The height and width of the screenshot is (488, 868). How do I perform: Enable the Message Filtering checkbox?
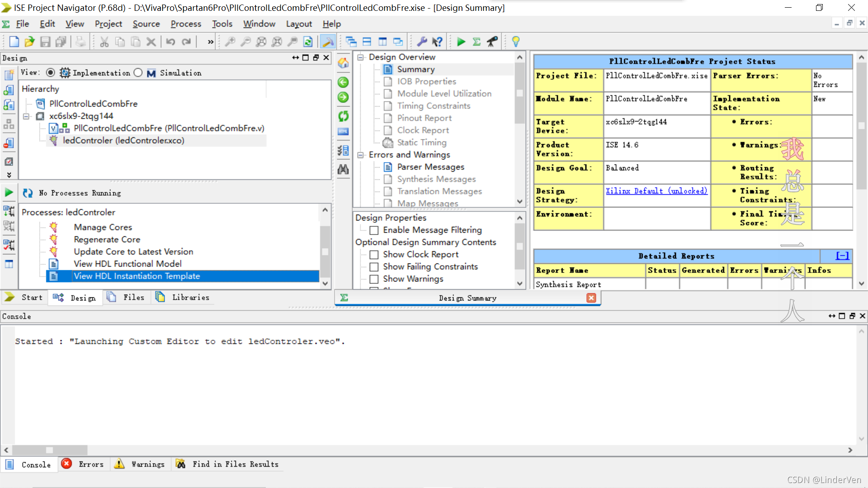coord(374,230)
